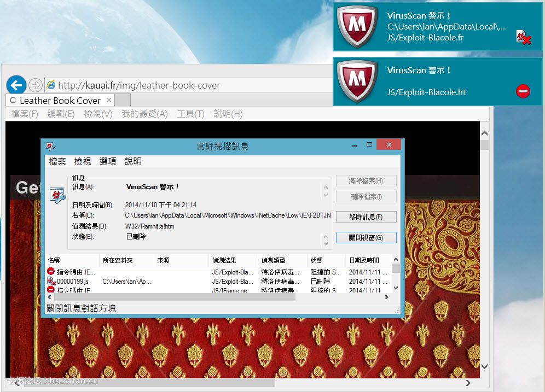This screenshot has width=545, height=392.
Task: Sort list by 偵測結果 column header
Action: click(233, 260)
